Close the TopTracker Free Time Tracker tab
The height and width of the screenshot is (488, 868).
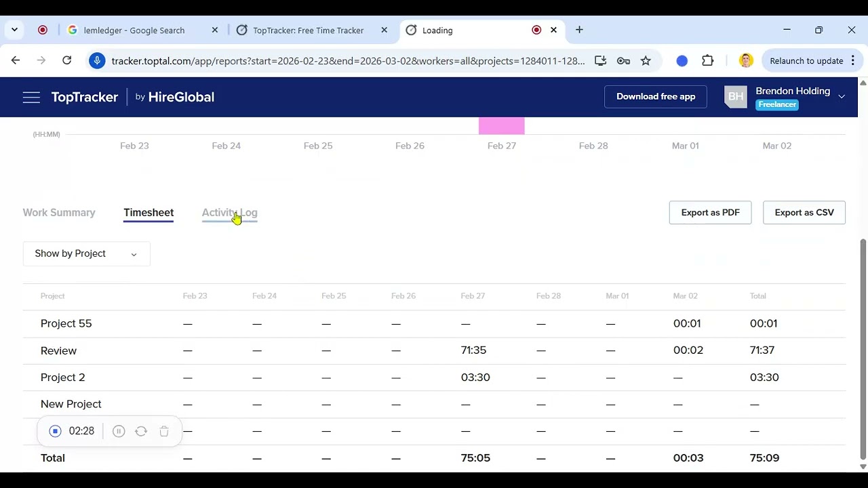[384, 30]
